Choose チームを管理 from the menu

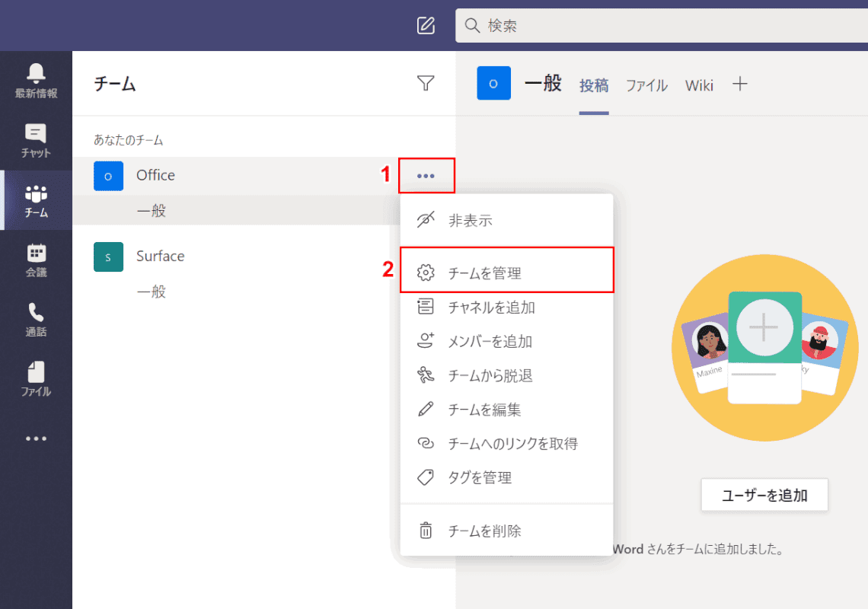(506, 273)
